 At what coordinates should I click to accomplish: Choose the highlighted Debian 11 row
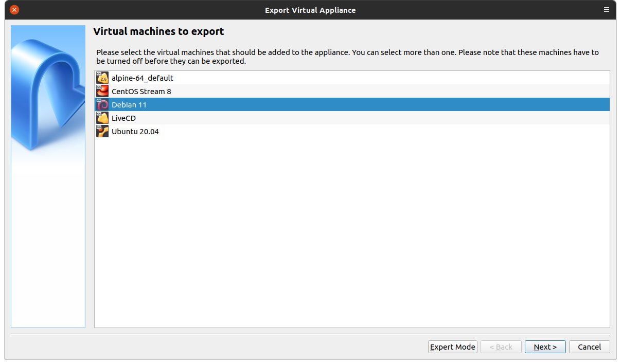(x=130, y=105)
